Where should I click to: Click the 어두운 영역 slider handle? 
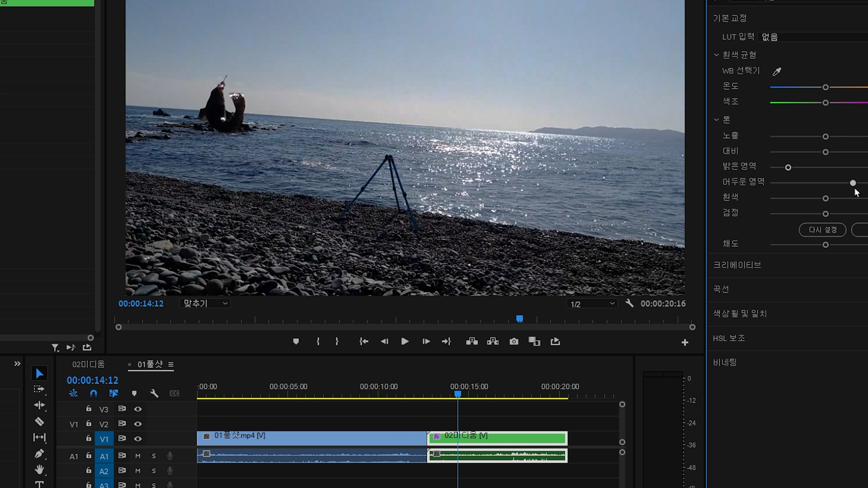point(853,183)
